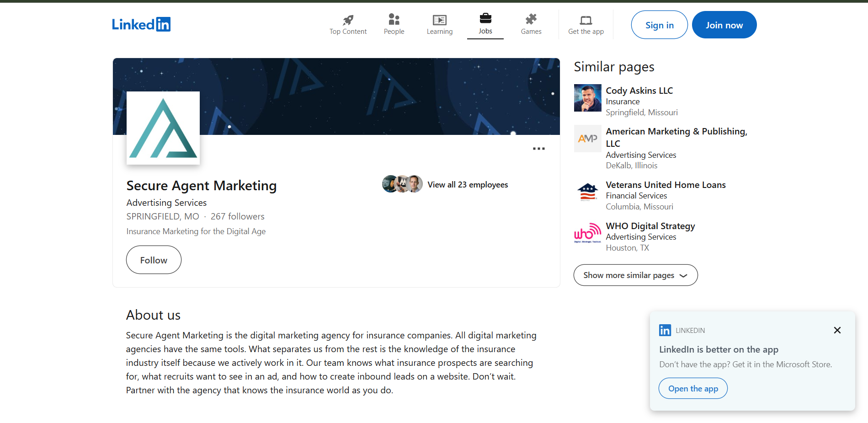Screen dimensions: 868x423
Task: Click the AMP logo thumbnail
Action: point(588,139)
